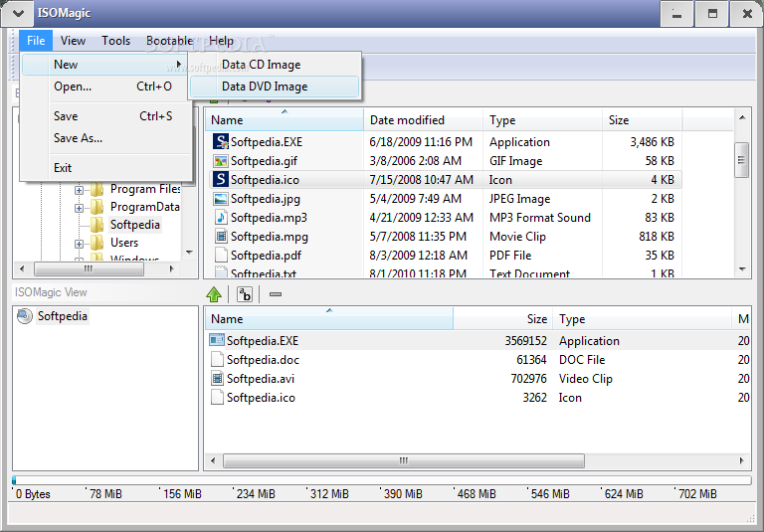Click '3,486 KB' size cell
This screenshot has width=764, height=532.
(652, 142)
